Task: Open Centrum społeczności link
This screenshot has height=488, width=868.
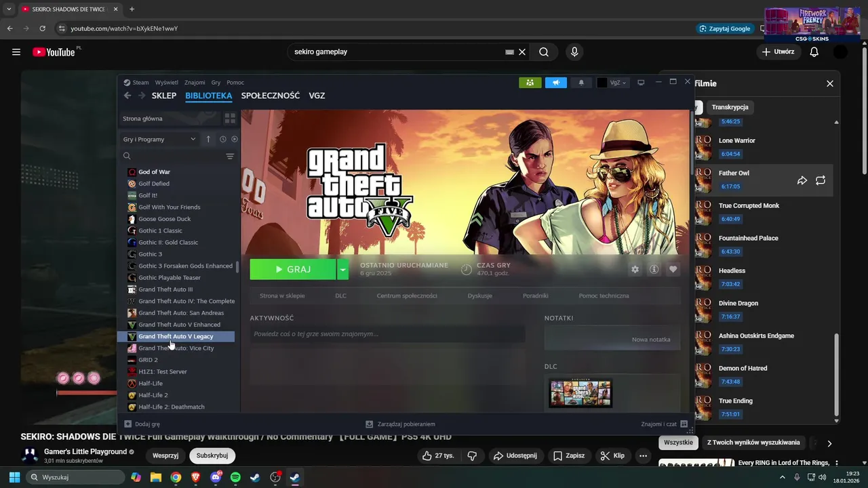Action: coord(407,296)
